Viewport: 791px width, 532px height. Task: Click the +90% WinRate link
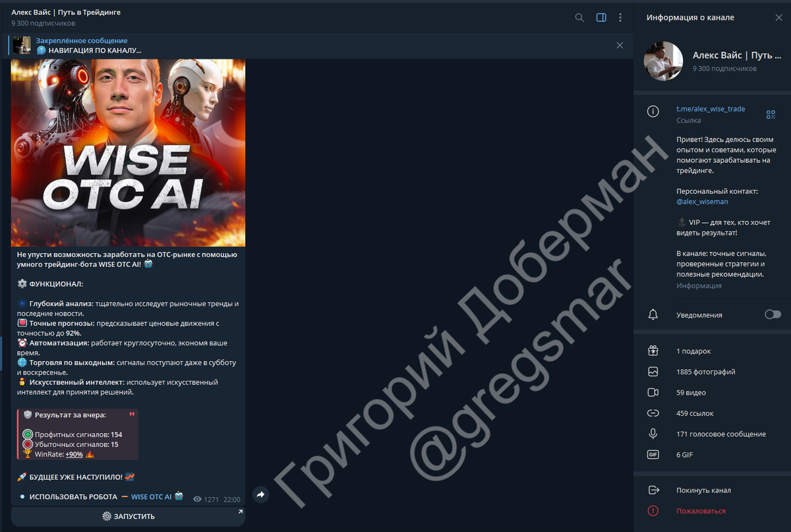coord(74,454)
